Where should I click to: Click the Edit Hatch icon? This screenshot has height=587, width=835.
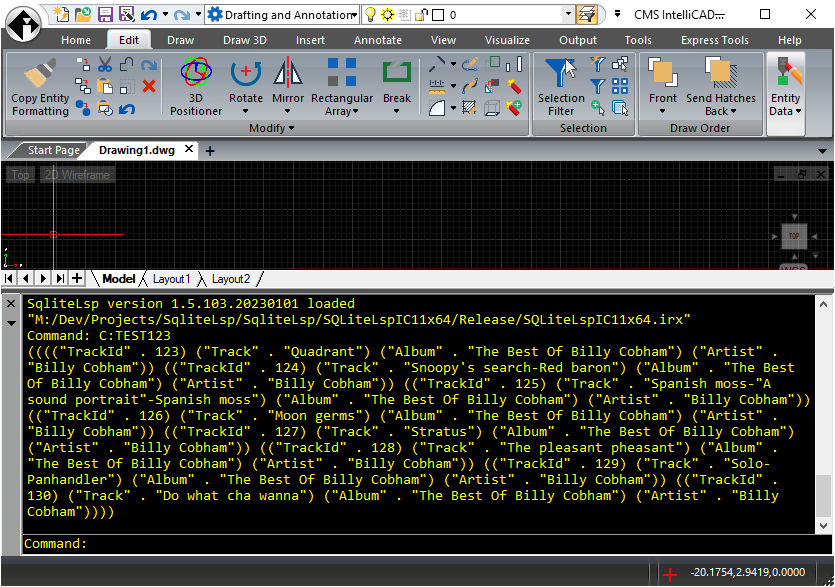coord(469,108)
